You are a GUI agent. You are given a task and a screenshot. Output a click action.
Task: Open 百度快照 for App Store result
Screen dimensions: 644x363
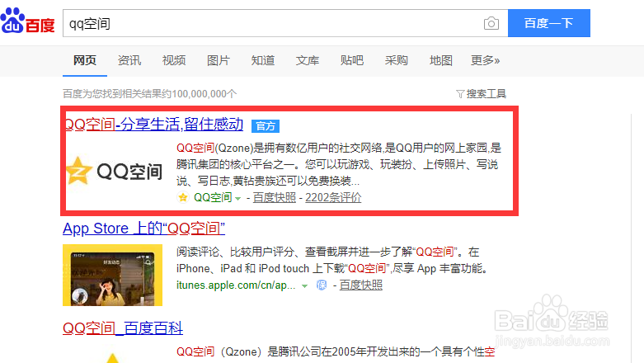360,285
